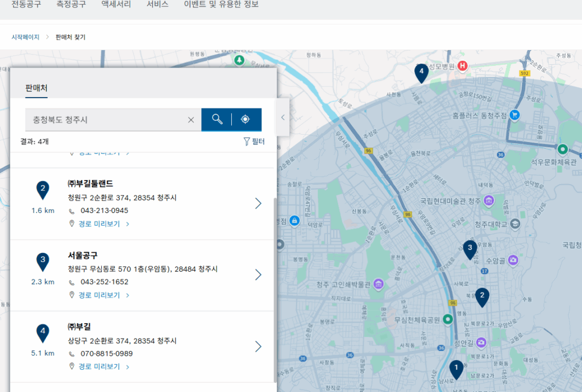Click 경로 미리보기 link for ㈜부길툴랜드

(x=99, y=224)
